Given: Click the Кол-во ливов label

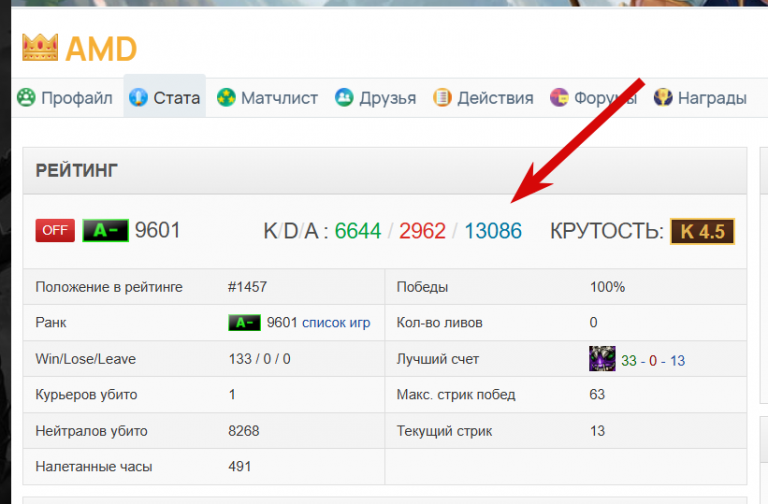Looking at the screenshot, I should [x=439, y=323].
